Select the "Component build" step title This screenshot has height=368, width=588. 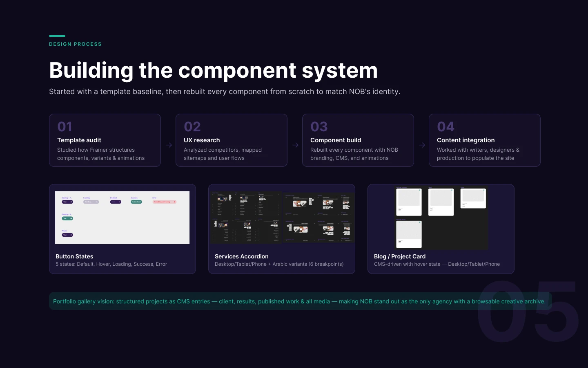[336, 140]
